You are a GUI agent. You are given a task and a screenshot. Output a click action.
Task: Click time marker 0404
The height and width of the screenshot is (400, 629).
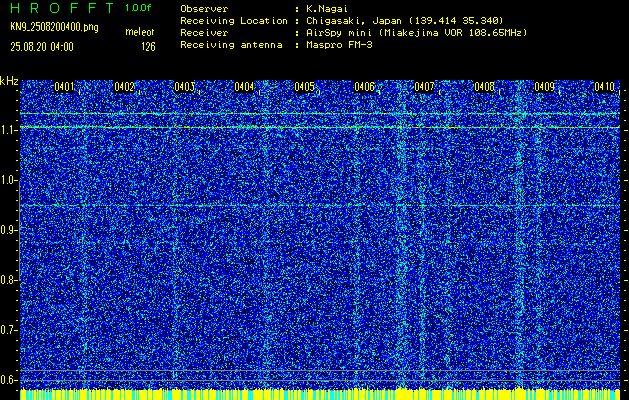(244, 87)
